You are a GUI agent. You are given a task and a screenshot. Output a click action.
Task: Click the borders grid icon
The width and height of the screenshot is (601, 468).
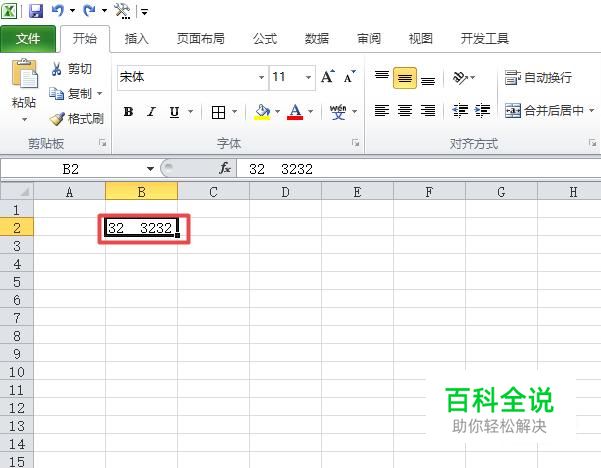pyautogui.click(x=218, y=112)
